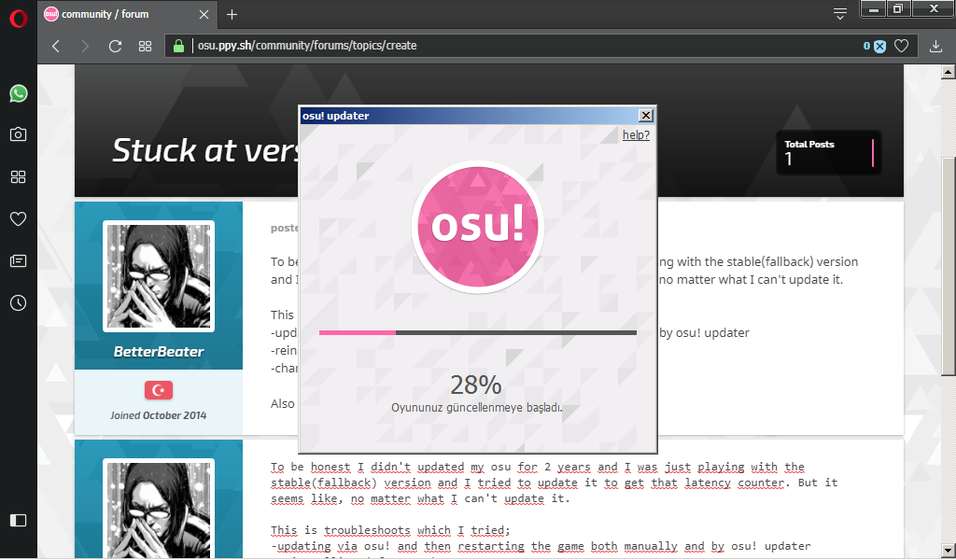Click the 28% progress text
This screenshot has height=560, width=956.
coord(476,385)
